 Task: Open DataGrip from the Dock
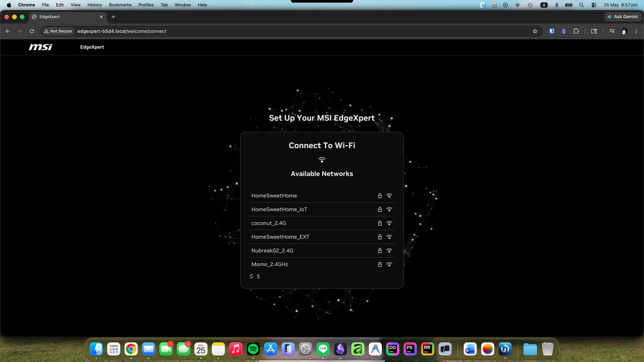click(393, 349)
